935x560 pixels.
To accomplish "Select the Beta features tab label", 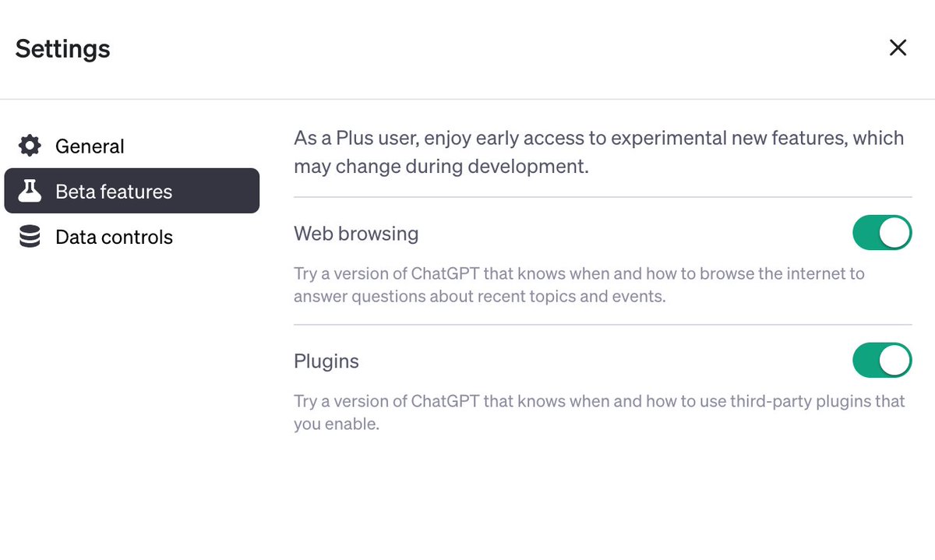I will (114, 192).
